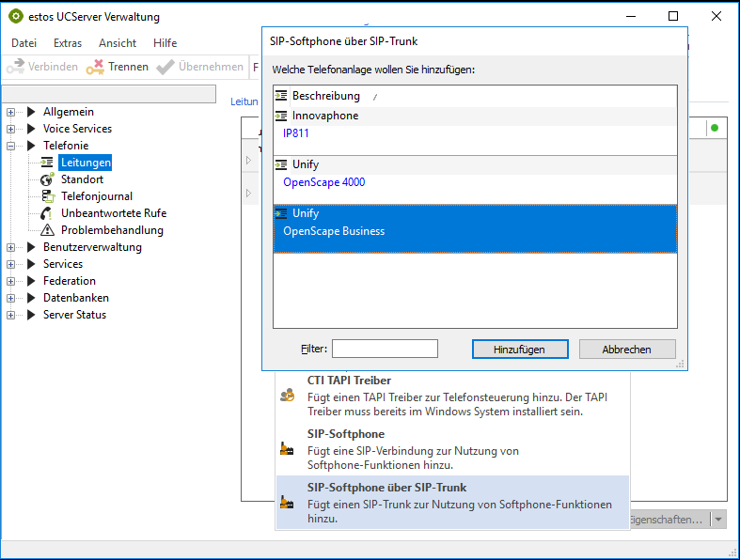The image size is (740, 560).
Task: Click the Problembehandlung warning icon
Action: (x=47, y=230)
